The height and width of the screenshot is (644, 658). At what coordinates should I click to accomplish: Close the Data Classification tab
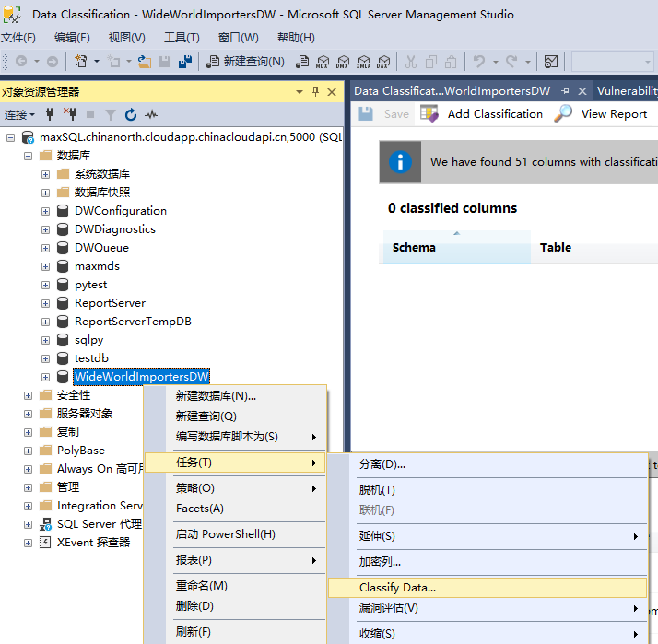click(x=582, y=91)
